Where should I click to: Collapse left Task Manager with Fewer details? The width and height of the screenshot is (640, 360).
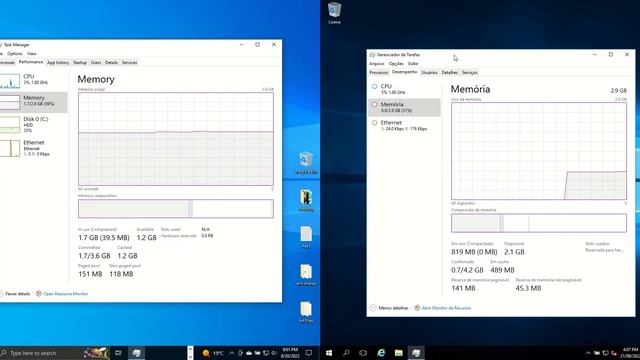pyautogui.click(x=15, y=293)
